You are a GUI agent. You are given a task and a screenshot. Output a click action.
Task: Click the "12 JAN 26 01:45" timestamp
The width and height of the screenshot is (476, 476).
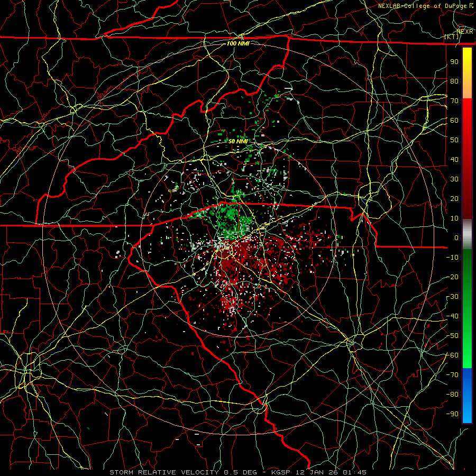331,472
